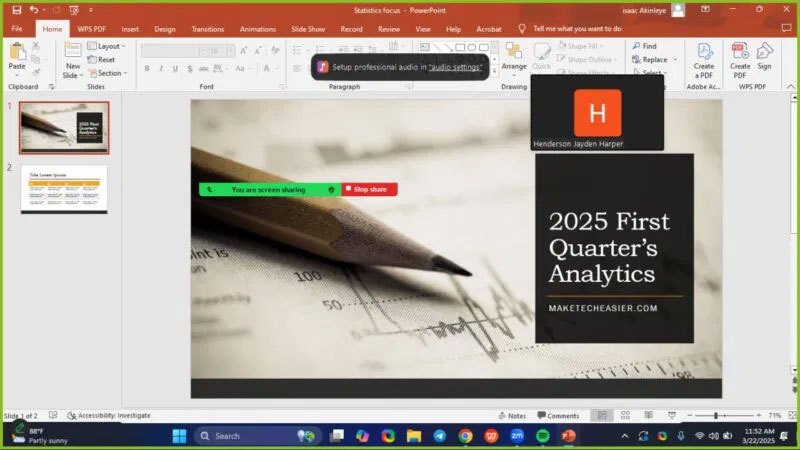Viewport: 800px width, 450px height.
Task: Open the audio settings link
Action: coord(455,67)
